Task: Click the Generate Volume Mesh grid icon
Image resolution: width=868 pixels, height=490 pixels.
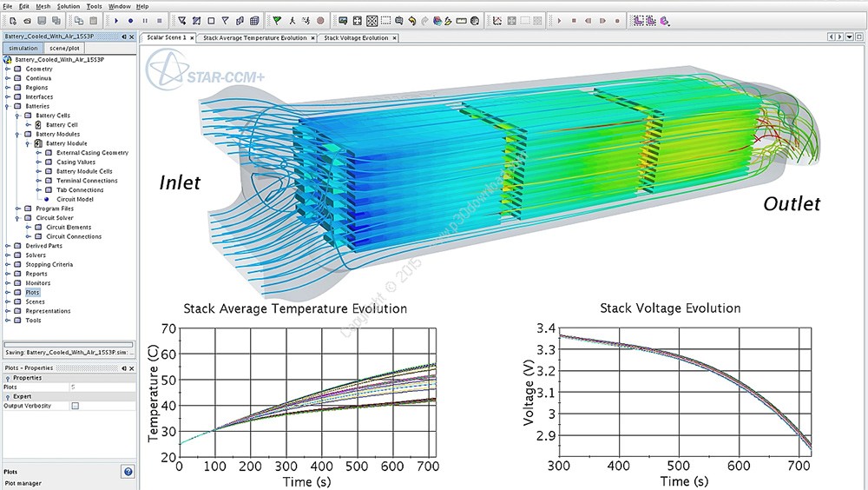Action: click(x=254, y=21)
